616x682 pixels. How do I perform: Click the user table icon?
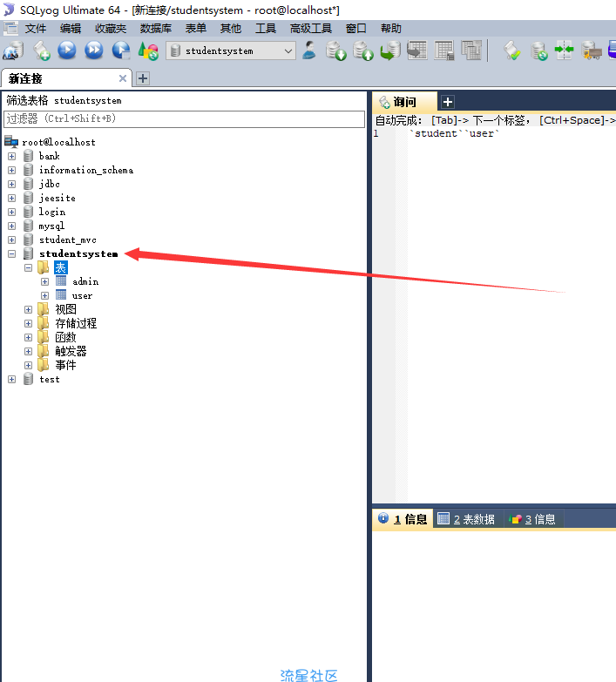click(x=61, y=295)
